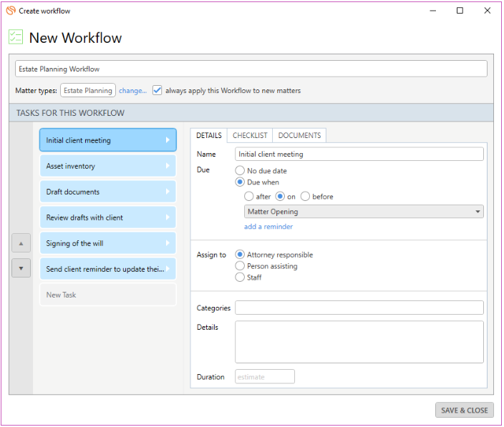The height and width of the screenshot is (427, 504).
Task: Move task up with the up arrow
Action: tap(21, 243)
